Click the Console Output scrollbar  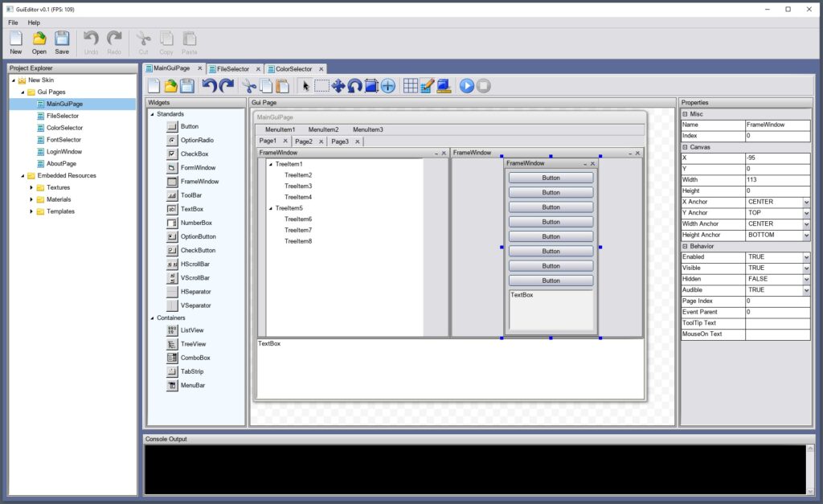[810, 470]
